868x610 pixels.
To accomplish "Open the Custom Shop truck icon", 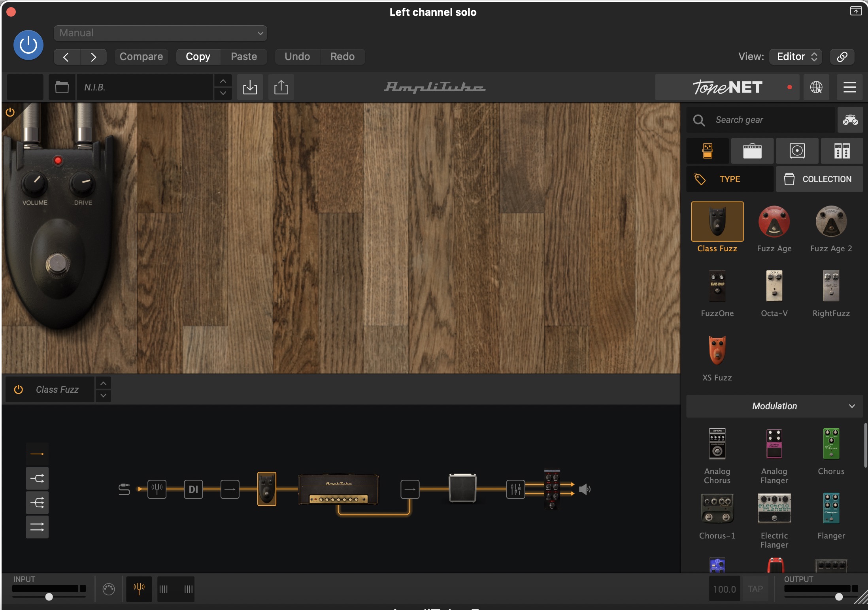I will [850, 120].
